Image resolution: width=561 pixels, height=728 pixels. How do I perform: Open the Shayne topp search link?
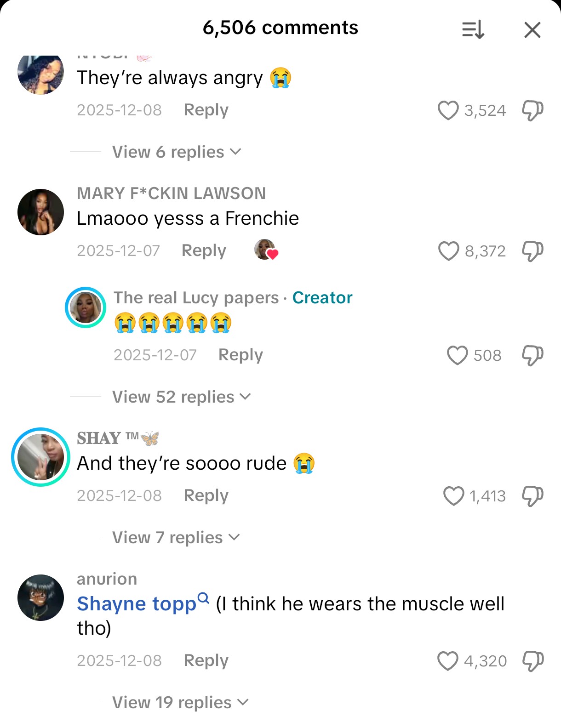[x=143, y=603]
